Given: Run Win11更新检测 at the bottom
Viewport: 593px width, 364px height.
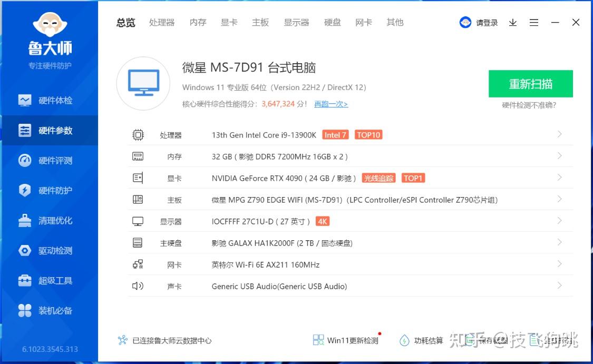Looking at the screenshot, I should pyautogui.click(x=345, y=340).
